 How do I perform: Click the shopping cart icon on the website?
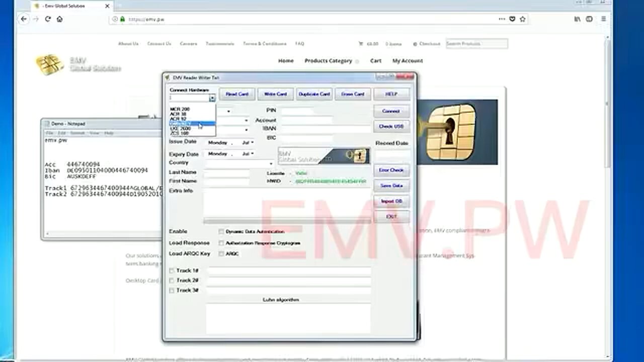click(361, 44)
